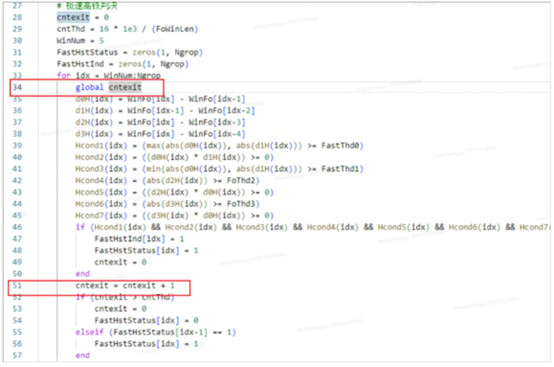Click 'WinNum = 5' on line 30
Image resolution: width=554 pixels, height=367 pixels.
pyautogui.click(x=80, y=41)
